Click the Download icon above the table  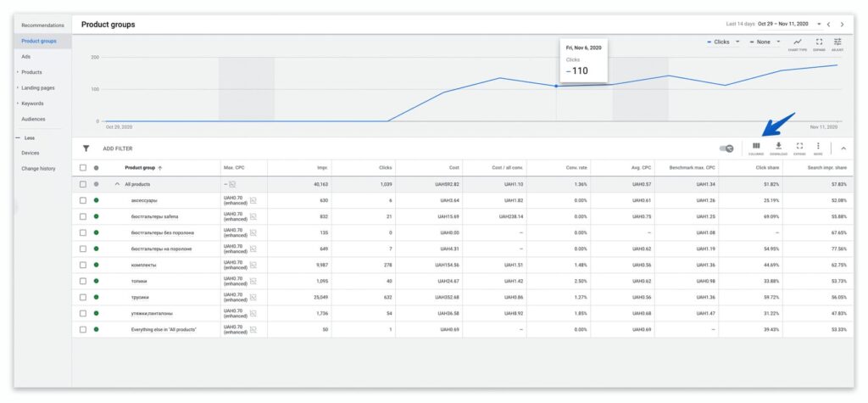point(778,148)
